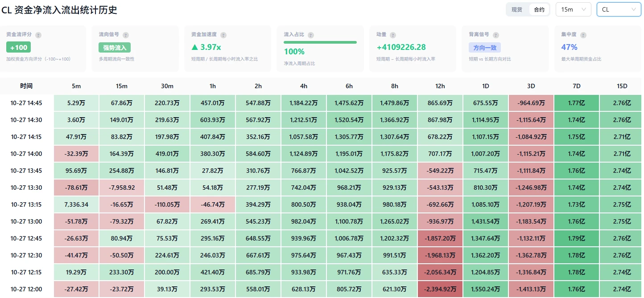Select the 7,336.34 cell
The width and height of the screenshot is (644, 298).
pos(76,204)
